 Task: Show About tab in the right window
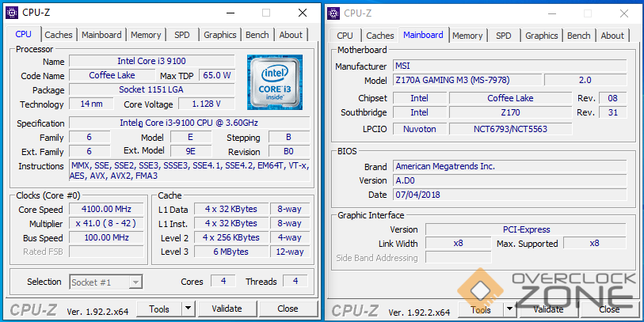612,36
